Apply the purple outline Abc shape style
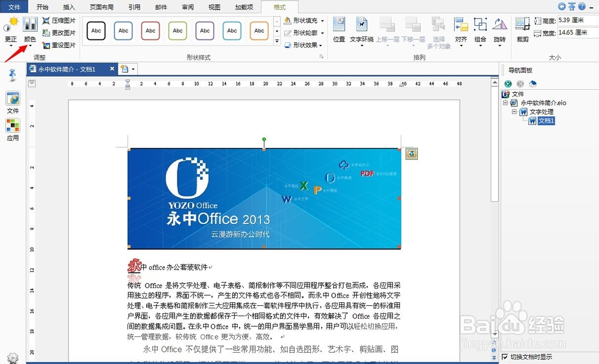The width and height of the screenshot is (599, 364). (205, 31)
